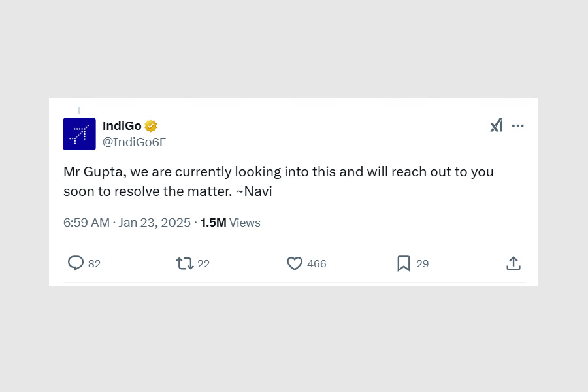The height and width of the screenshot is (392, 588).
Task: Click the repost arrows icon
Action: [185, 263]
